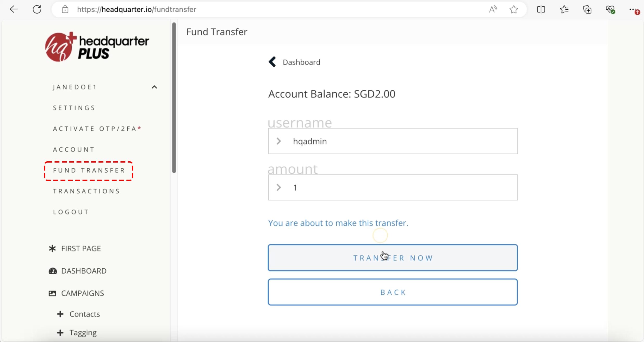Open browser essentials heart icon
644x342 pixels.
click(x=610, y=9)
